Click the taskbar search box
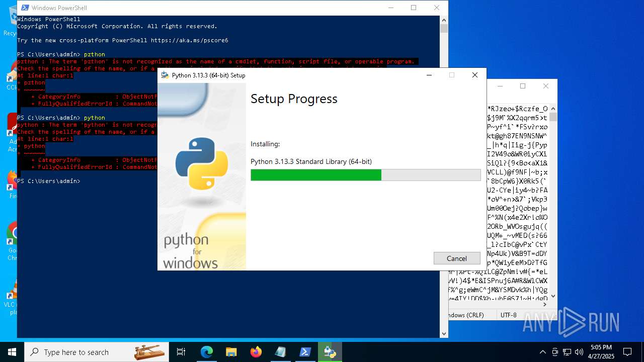Image resolution: width=644 pixels, height=362 pixels. 98,352
